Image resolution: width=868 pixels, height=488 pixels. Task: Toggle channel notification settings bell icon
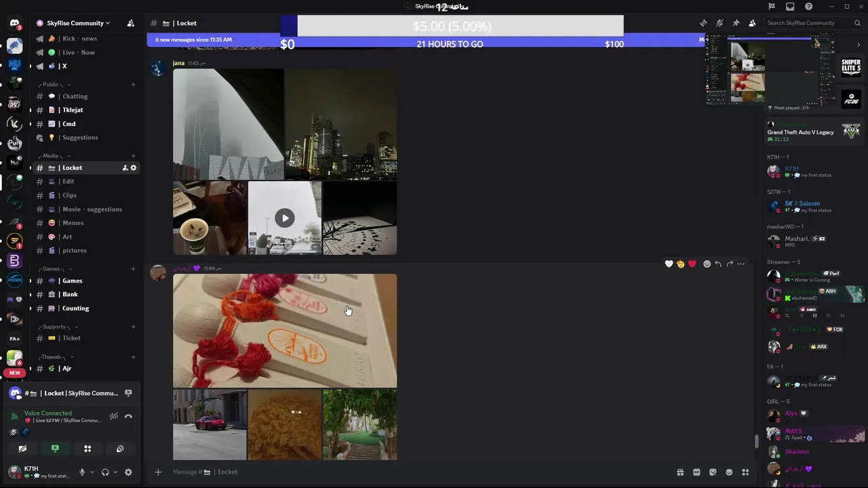(719, 23)
